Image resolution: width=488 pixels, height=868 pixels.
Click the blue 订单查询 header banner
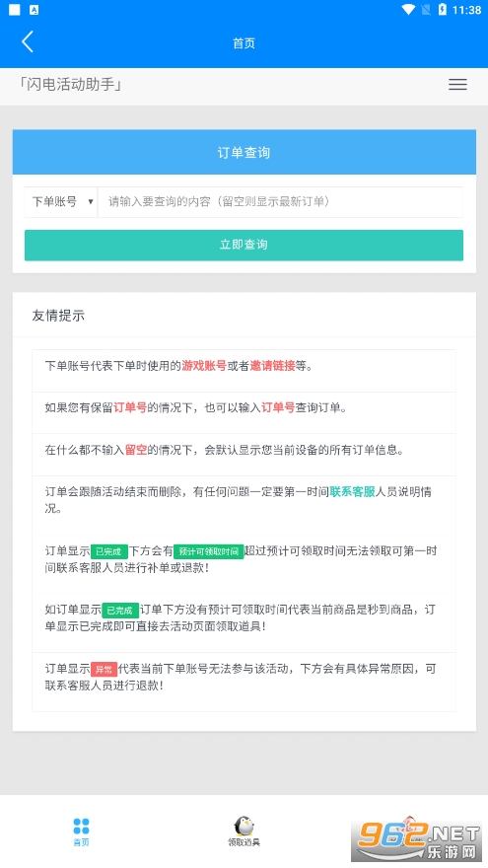tap(244, 152)
